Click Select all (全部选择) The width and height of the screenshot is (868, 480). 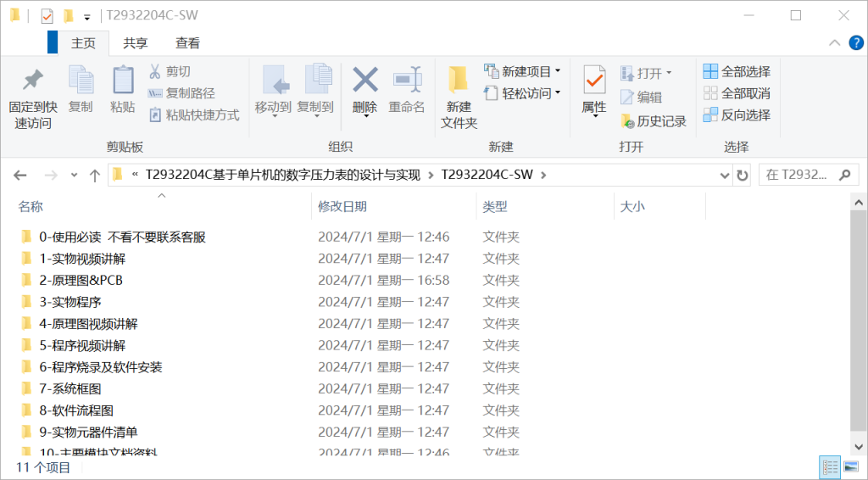coord(737,71)
